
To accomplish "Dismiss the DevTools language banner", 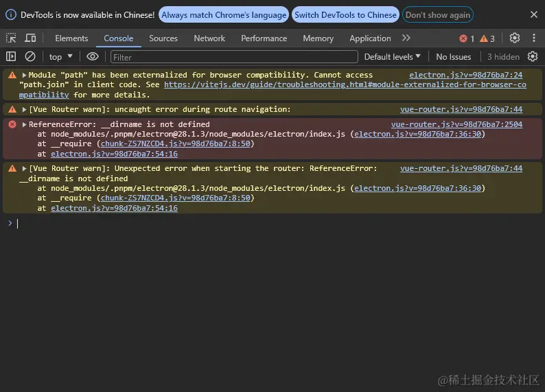I will pos(534,14).
